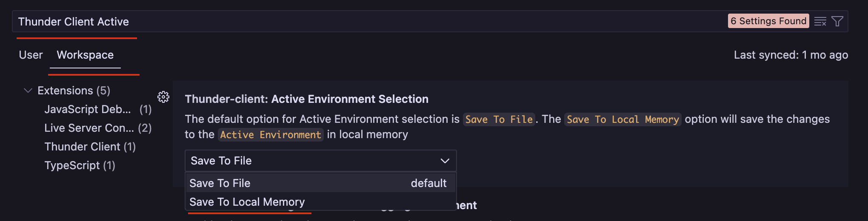The height and width of the screenshot is (221, 868).
Task: Click the gear icon beside Active Environment Selection
Action: [x=163, y=97]
